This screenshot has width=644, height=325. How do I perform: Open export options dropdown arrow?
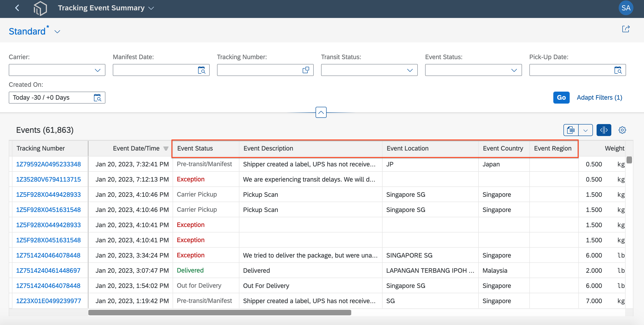click(x=586, y=130)
